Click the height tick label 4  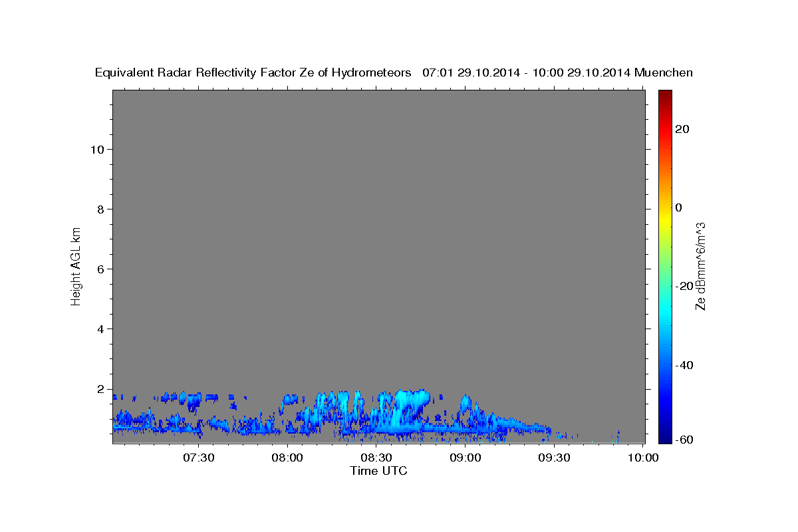click(100, 329)
